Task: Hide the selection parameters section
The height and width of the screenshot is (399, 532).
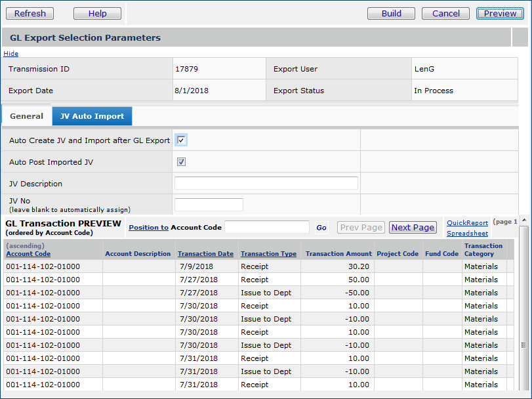Action: pyautogui.click(x=11, y=54)
